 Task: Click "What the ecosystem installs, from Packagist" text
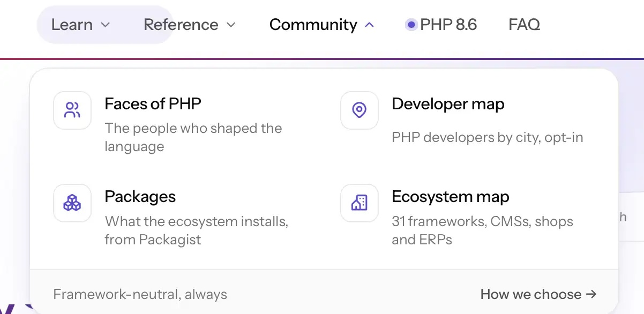tap(197, 230)
